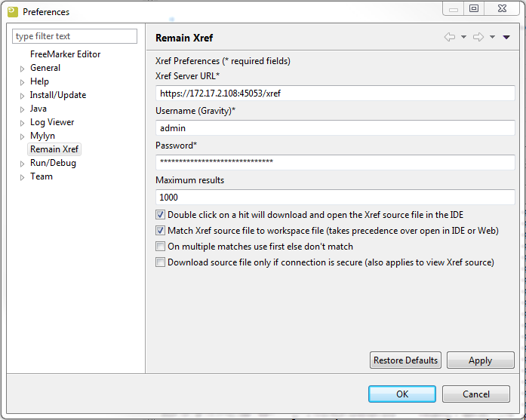Maximize the Preferences dialog window

pos(474,9)
